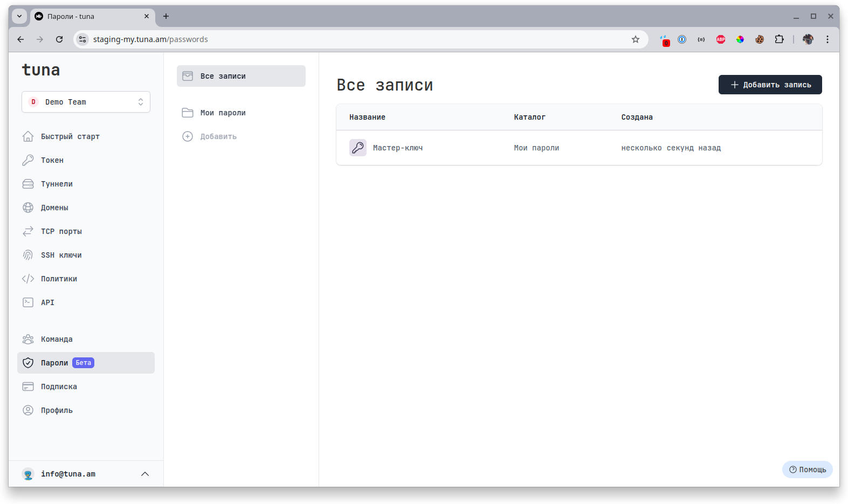This screenshot has height=504, width=848.
Task: Click Добавить to create new catalog
Action: [x=218, y=136]
